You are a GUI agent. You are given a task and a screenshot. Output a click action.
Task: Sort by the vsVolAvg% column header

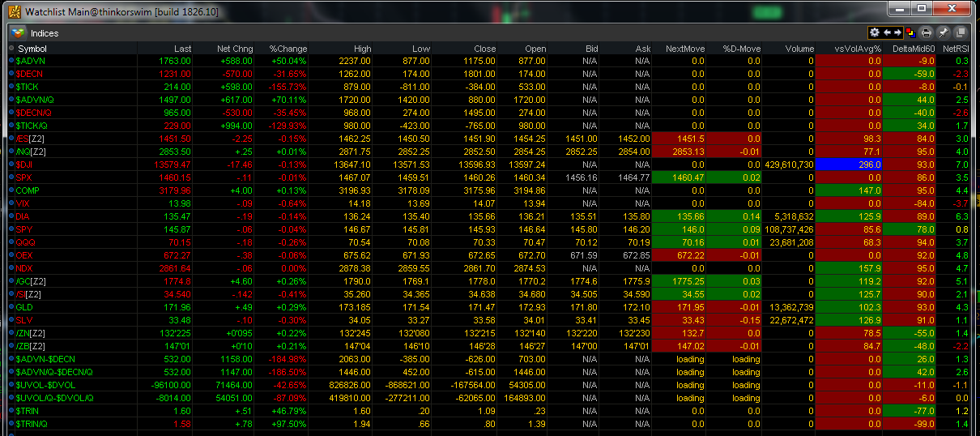click(x=858, y=49)
